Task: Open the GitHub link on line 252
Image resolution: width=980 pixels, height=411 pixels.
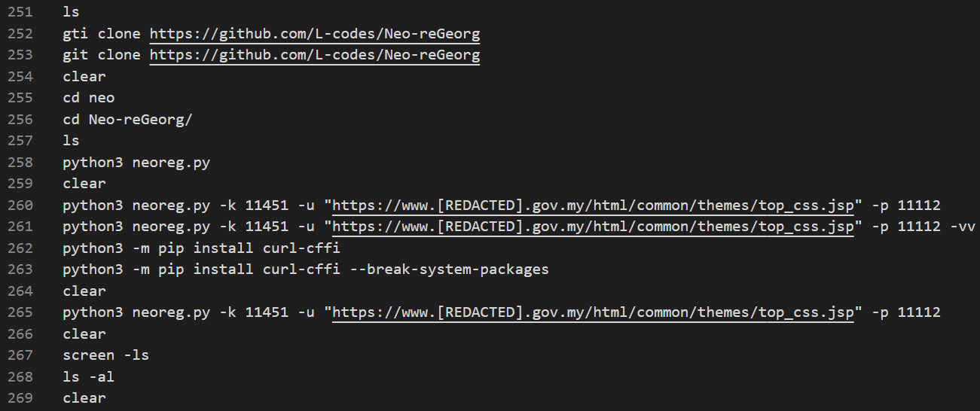Action: point(315,34)
